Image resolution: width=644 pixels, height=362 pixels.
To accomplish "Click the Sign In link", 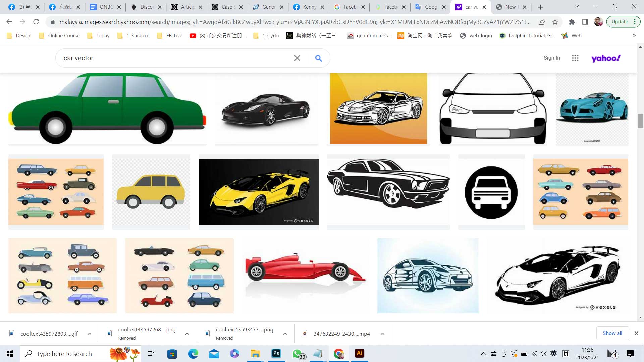I will (x=552, y=58).
